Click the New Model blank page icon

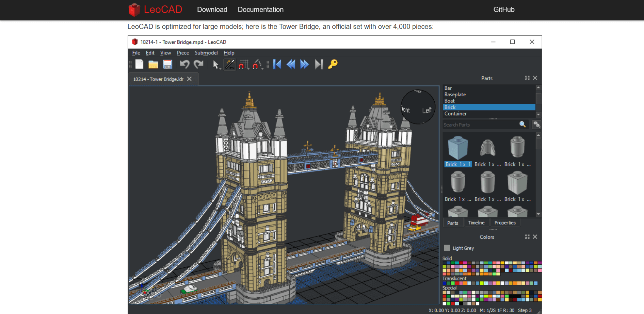pyautogui.click(x=140, y=64)
